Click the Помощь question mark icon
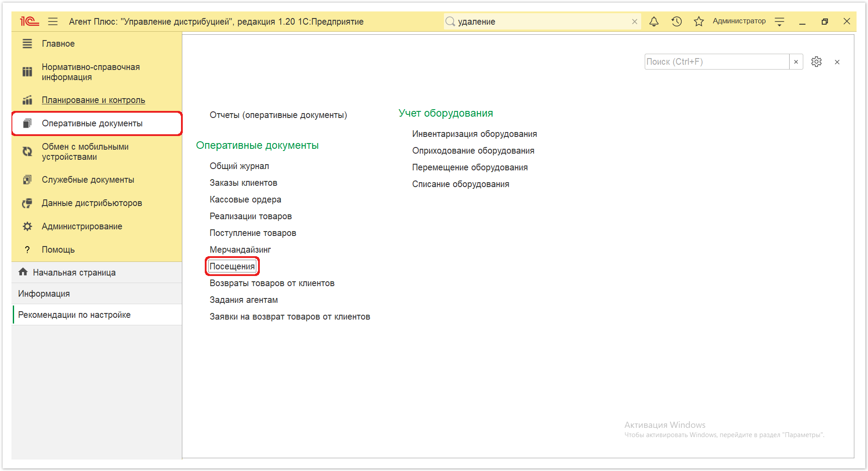Screen dimensions: 868x471 (27, 250)
